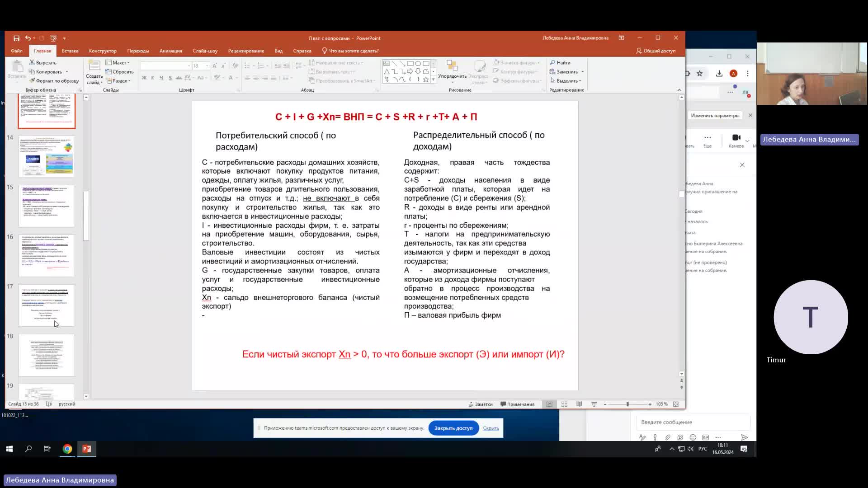This screenshot has height=488, width=868.
Task: Click Изменить параметры in Teams panel
Action: point(715,116)
